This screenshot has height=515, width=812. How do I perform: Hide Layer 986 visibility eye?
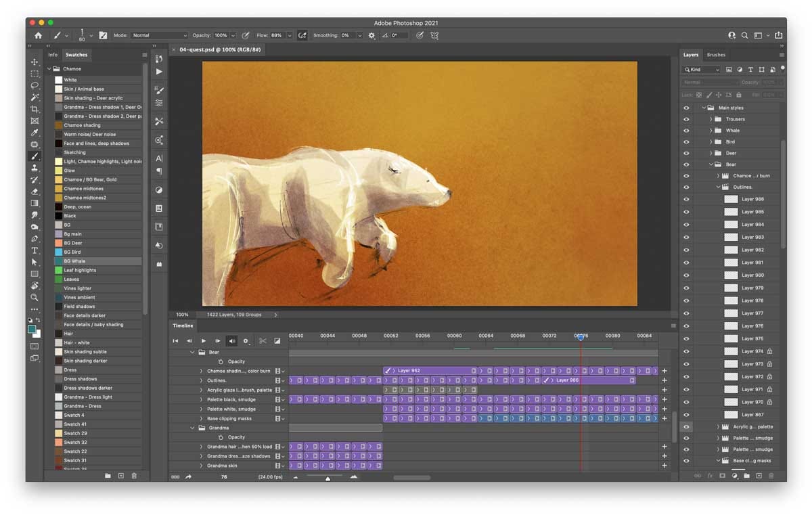(x=686, y=199)
